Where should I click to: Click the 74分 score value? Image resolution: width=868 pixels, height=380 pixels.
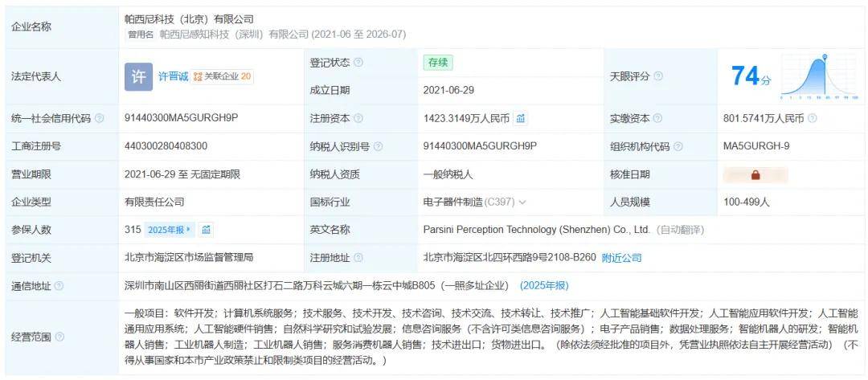pyautogui.click(x=751, y=76)
